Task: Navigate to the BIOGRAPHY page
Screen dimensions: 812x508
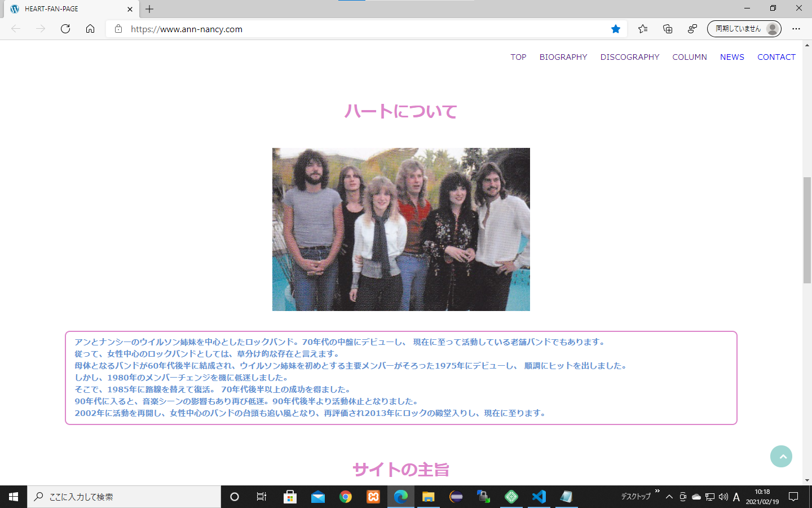Action: [563, 57]
